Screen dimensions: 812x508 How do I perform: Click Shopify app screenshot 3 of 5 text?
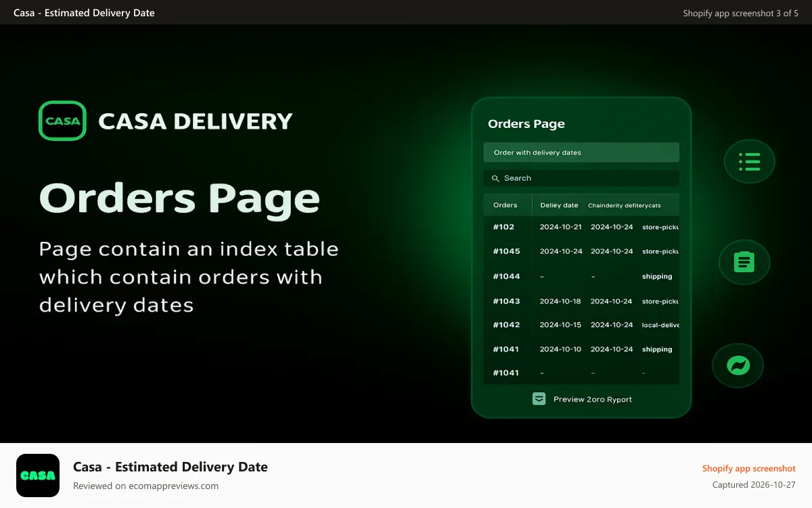pyautogui.click(x=741, y=13)
